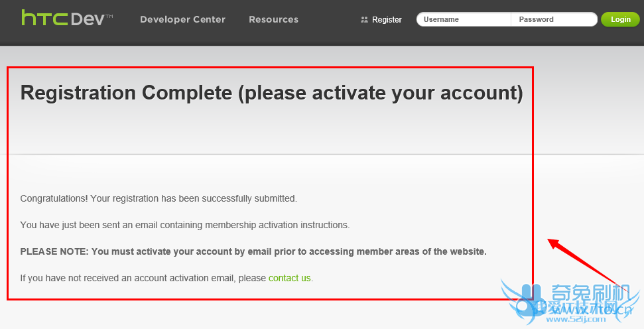Click the Dev wordmark beside the HTC logo
Viewport: 644px width, 329px height.
(x=89, y=19)
